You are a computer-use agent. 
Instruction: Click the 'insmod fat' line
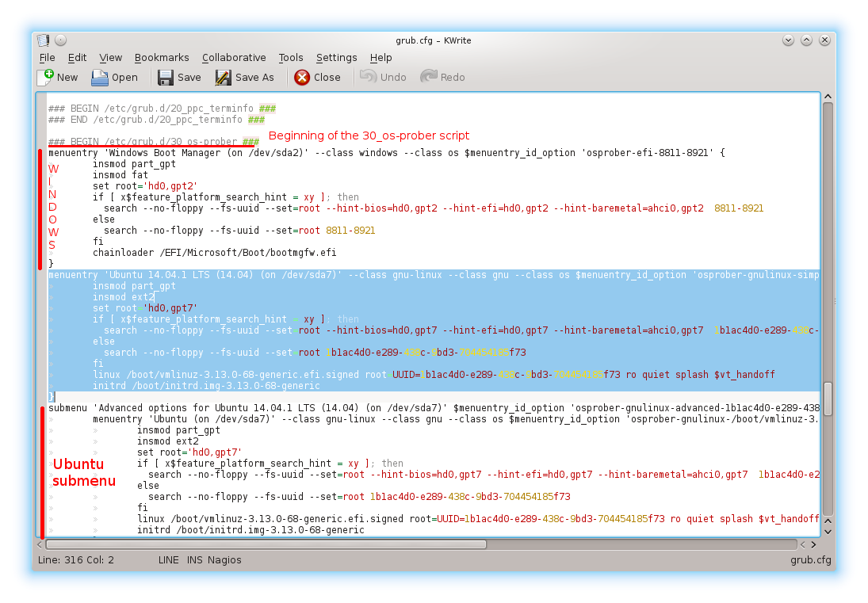[x=120, y=175]
